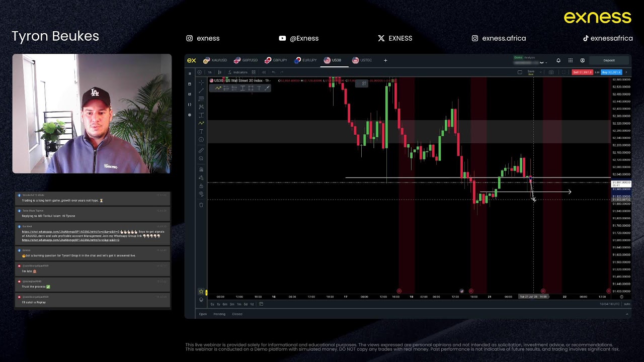The image size is (644, 362).
Task: Open the 1h timeframe dropdown
Action: [x=210, y=72]
